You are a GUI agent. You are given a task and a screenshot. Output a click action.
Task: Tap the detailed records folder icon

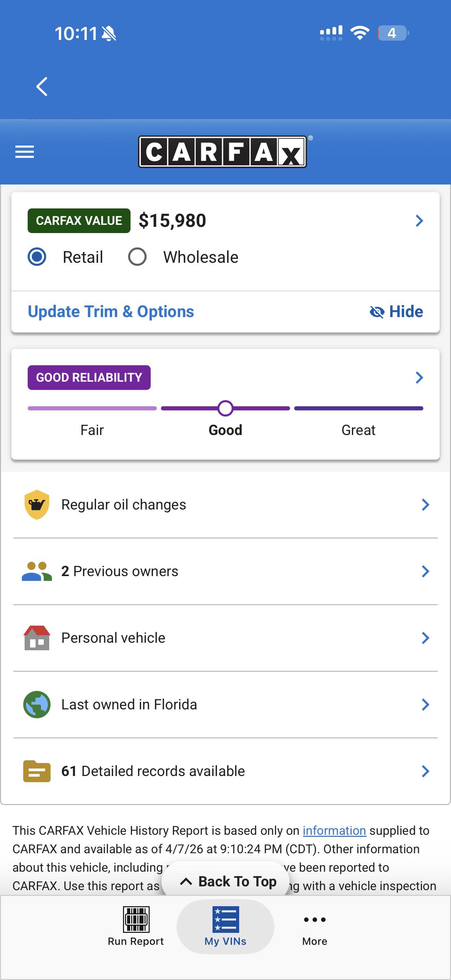point(37,771)
